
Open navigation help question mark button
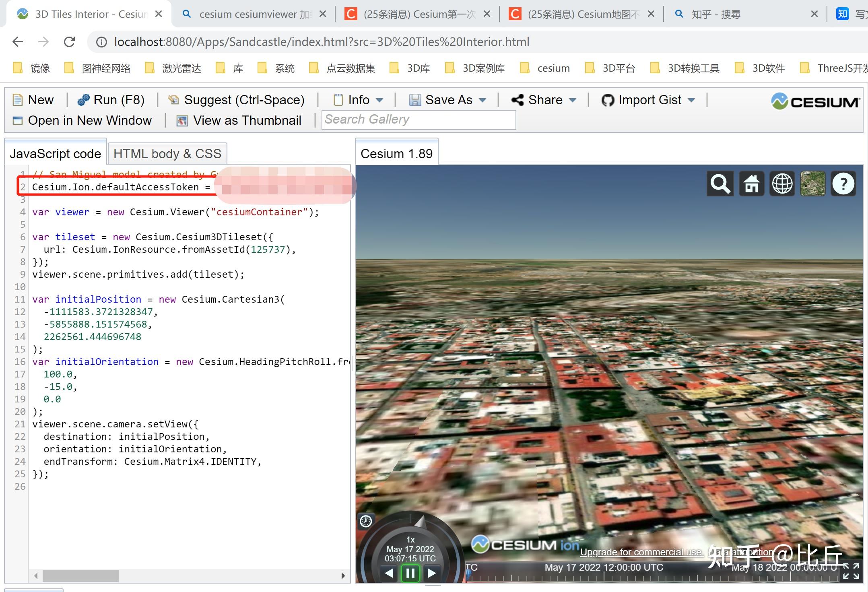tap(843, 184)
